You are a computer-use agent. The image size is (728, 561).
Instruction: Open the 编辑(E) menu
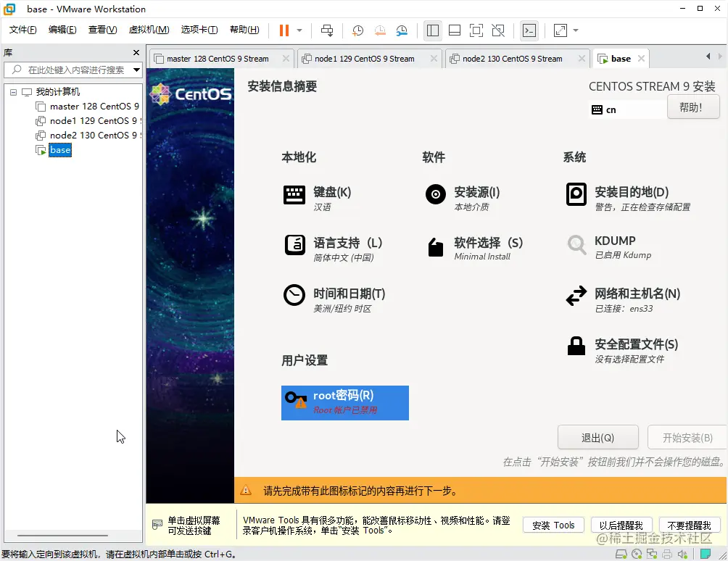click(62, 30)
